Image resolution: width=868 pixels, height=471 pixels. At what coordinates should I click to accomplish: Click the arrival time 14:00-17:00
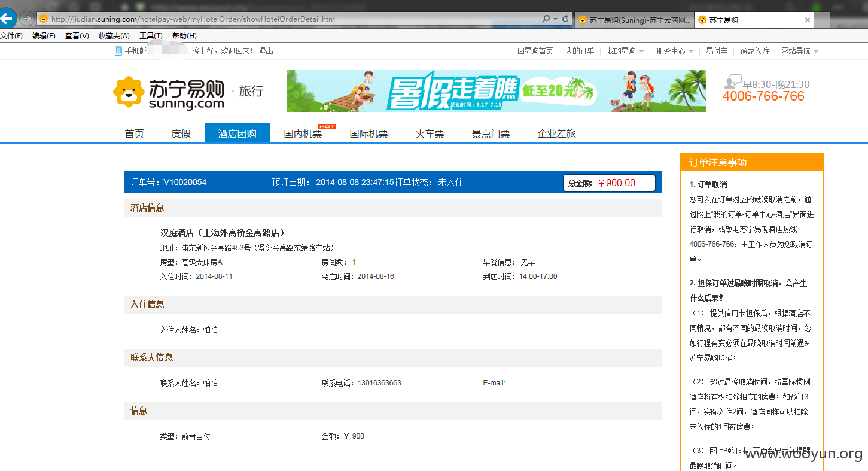(x=538, y=276)
